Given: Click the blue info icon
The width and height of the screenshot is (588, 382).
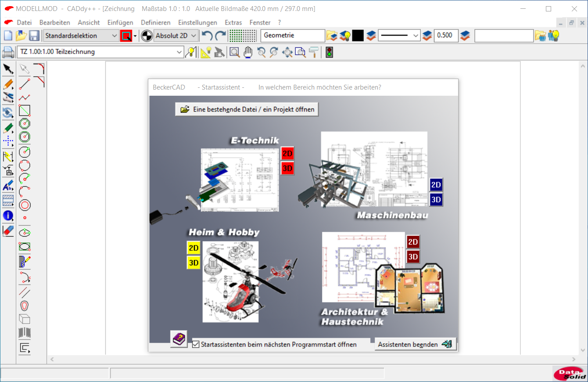Looking at the screenshot, I should point(8,216).
